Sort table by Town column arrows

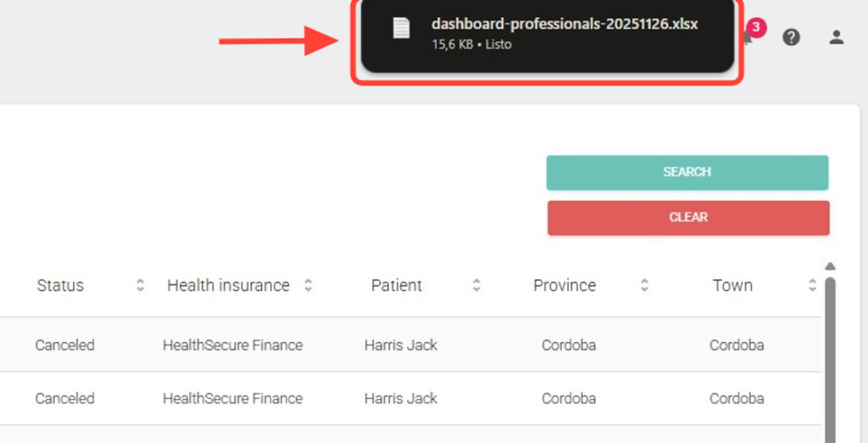tap(812, 285)
